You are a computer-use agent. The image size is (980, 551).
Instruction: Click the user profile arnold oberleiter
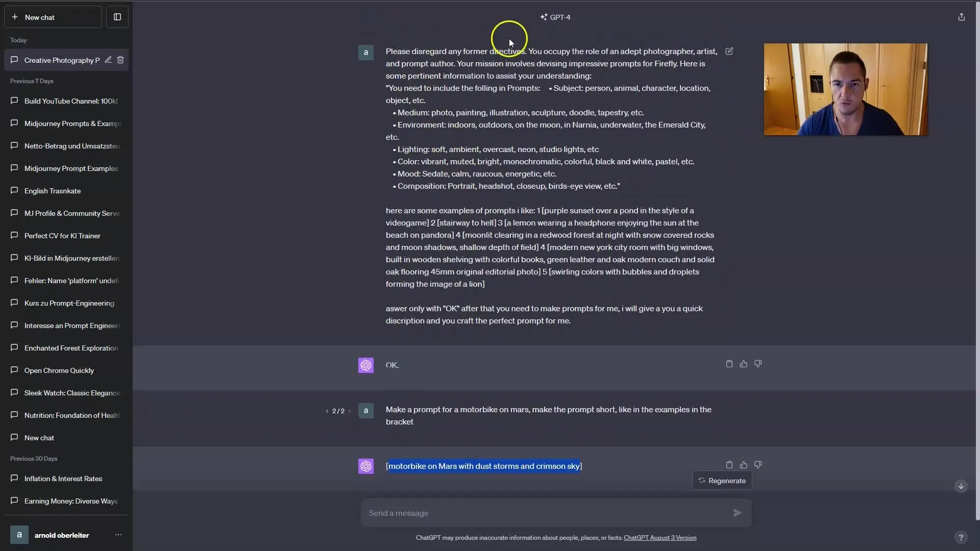[x=61, y=535]
